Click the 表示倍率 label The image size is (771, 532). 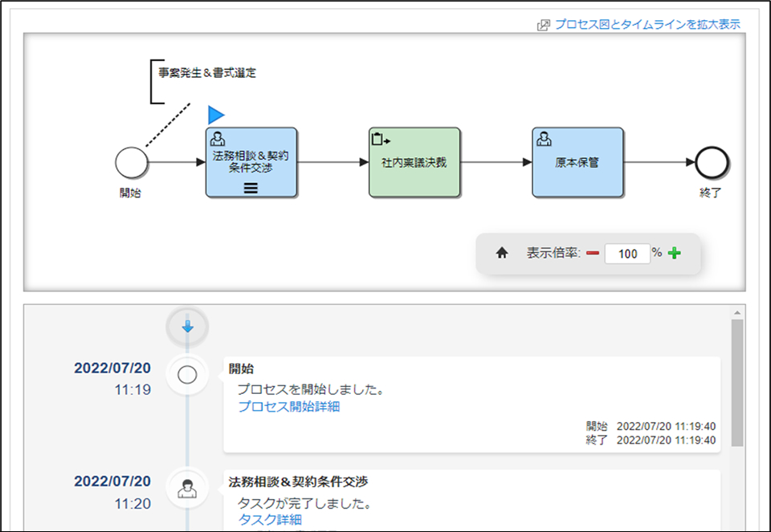pyautogui.click(x=553, y=253)
